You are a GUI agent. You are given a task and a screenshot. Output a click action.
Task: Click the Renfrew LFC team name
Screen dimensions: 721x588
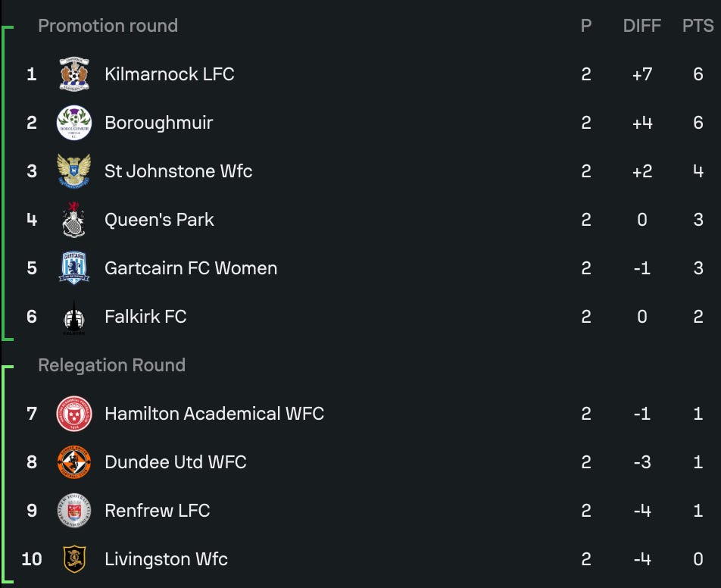click(x=158, y=511)
